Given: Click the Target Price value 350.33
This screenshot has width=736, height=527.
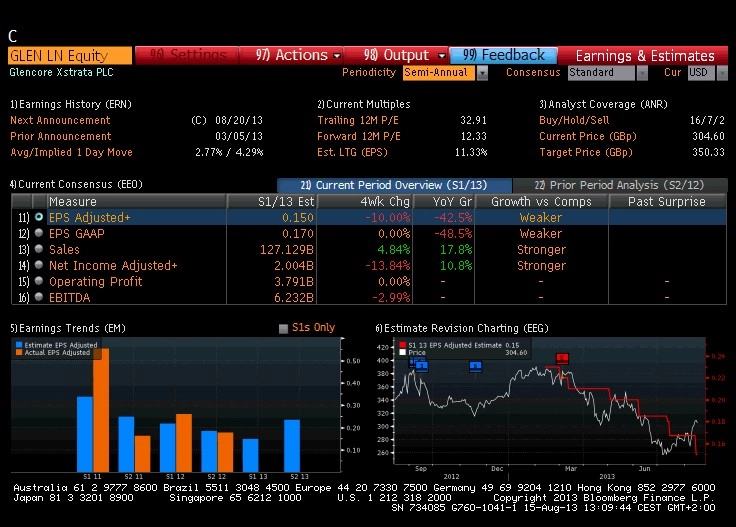Looking at the screenshot, I should 708,152.
